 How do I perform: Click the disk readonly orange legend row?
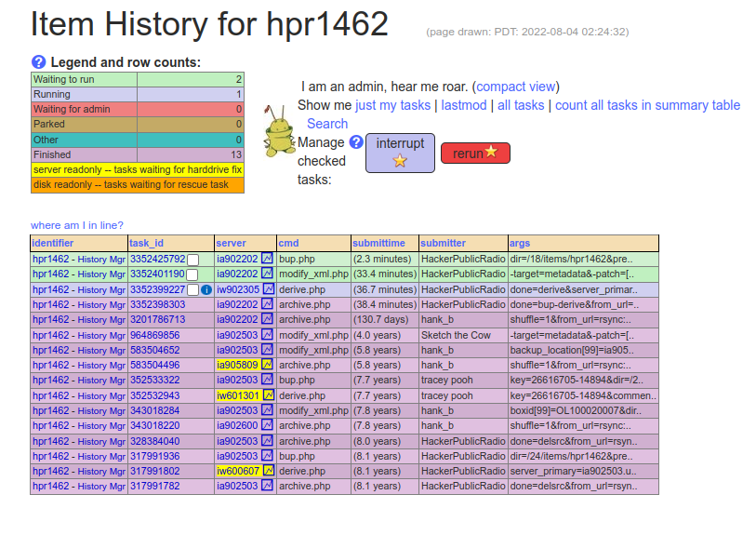138,185
